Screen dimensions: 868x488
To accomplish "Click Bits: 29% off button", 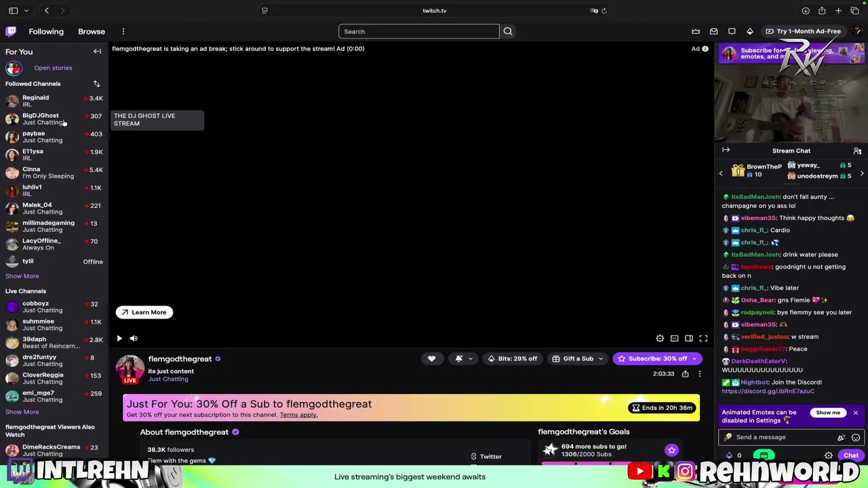I will tap(512, 359).
